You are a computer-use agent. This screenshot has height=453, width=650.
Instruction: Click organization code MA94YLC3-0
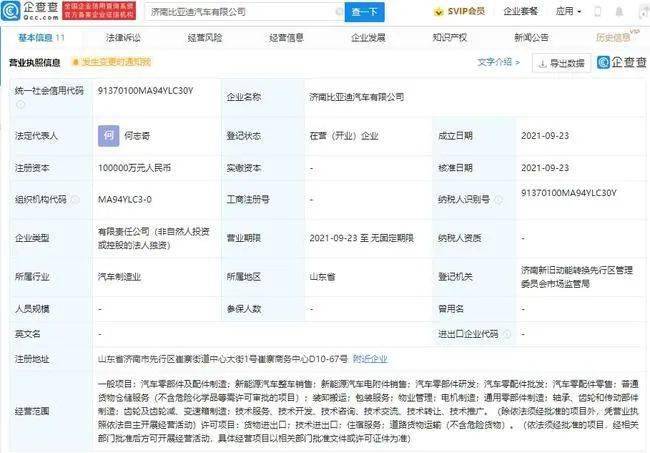tap(125, 200)
